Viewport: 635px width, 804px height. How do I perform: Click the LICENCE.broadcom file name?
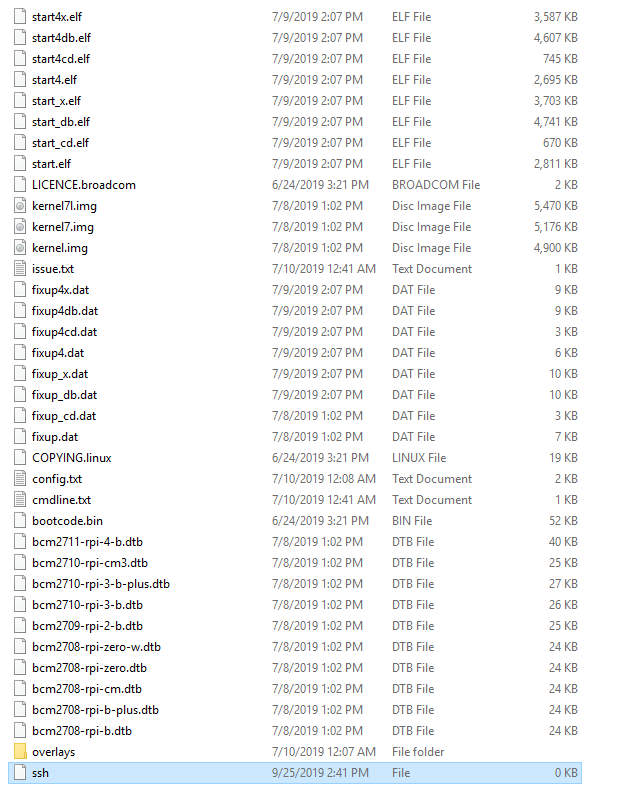(x=84, y=185)
